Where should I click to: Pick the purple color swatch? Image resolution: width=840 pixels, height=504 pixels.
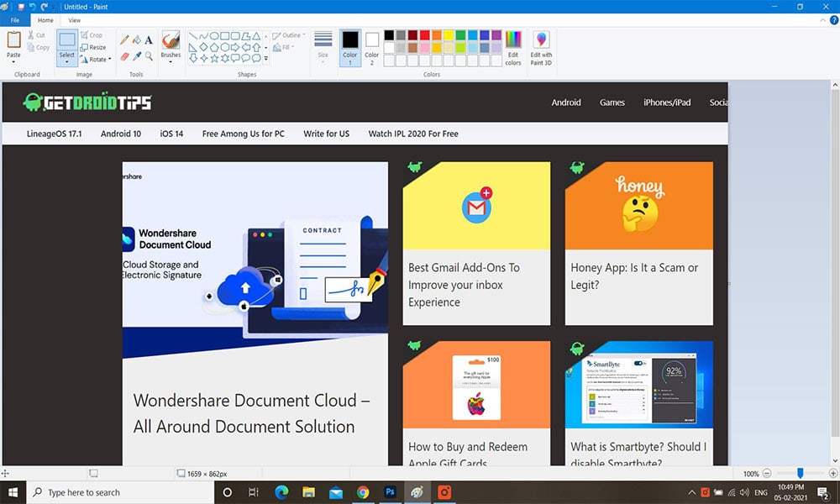(496, 35)
